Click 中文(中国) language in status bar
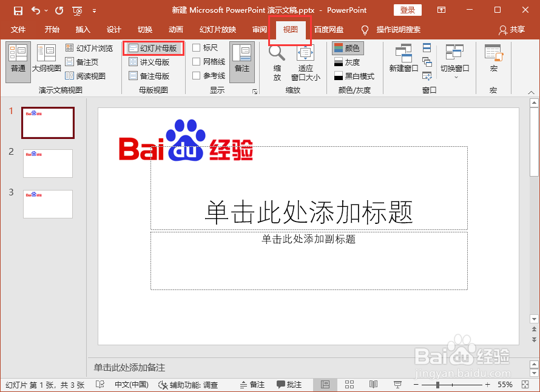Viewport: 540px width, 392px height. coord(132,385)
